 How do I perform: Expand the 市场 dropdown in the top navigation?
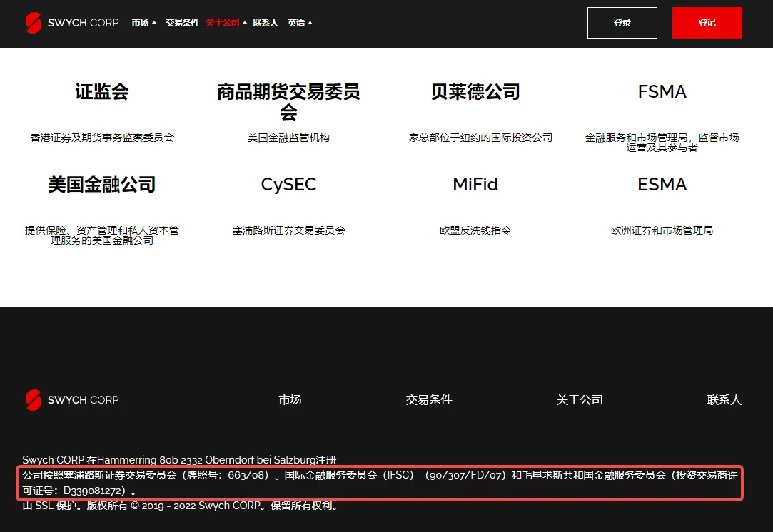tap(144, 23)
